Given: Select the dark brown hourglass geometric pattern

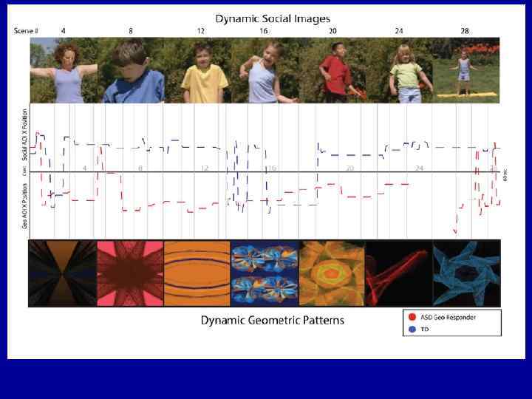Looking at the screenshot, I should click(x=63, y=273).
